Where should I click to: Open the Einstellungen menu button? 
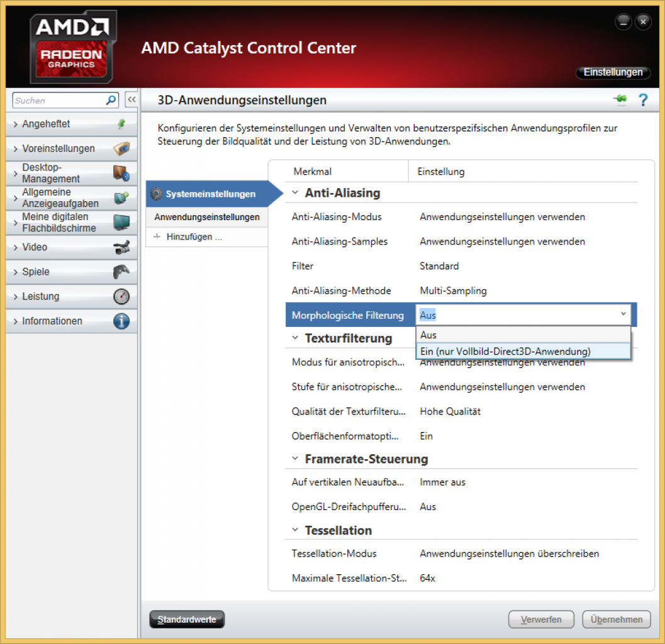613,72
